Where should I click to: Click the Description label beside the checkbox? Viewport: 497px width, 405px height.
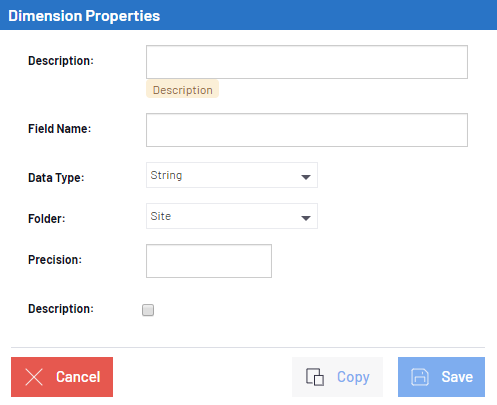point(61,309)
